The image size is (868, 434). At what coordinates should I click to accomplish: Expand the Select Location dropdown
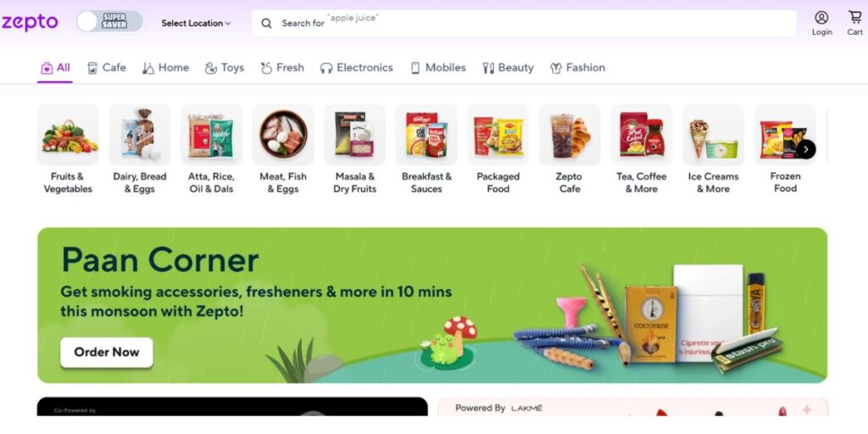tap(196, 23)
